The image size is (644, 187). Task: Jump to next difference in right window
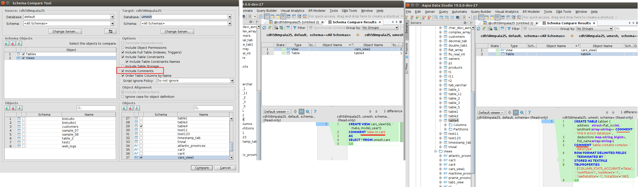(613, 113)
